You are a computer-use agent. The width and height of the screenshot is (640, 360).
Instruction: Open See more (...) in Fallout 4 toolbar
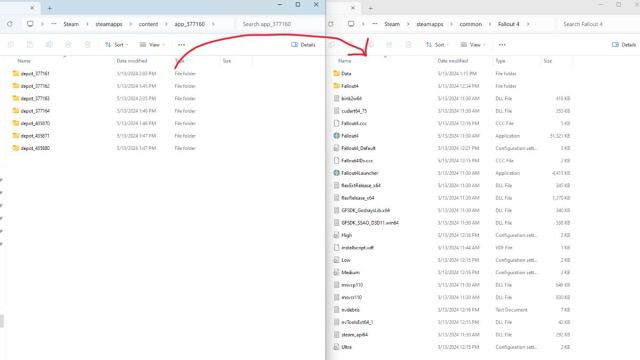coord(502,44)
